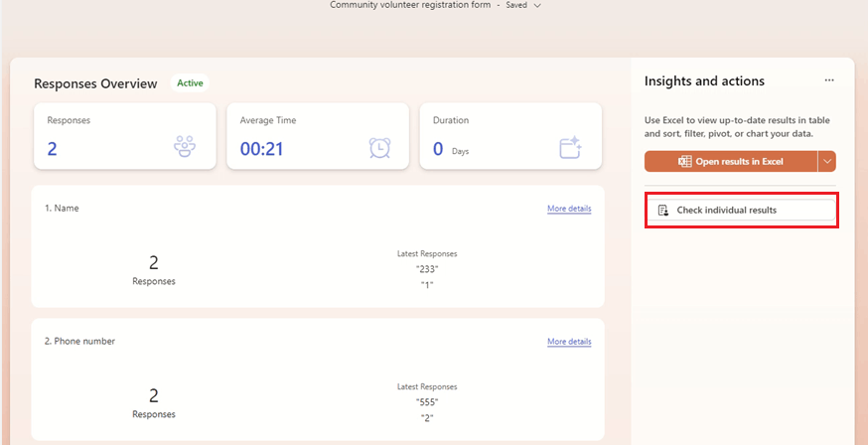Click the Responses Overview heading

click(x=95, y=83)
